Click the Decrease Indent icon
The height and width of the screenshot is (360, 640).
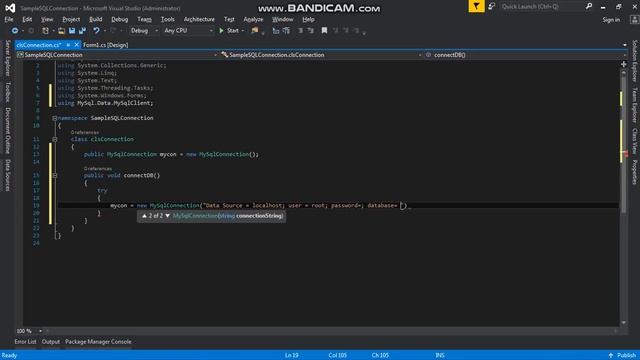pyautogui.click(x=300, y=31)
